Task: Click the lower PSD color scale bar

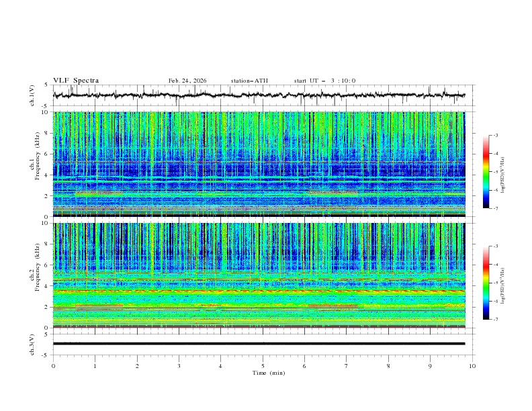Action: [486, 283]
